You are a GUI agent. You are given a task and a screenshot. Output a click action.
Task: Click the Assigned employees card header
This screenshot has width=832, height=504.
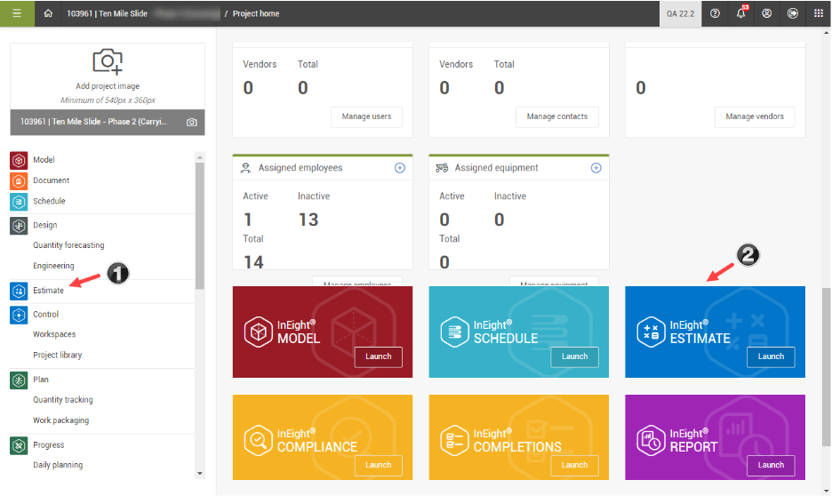pyautogui.click(x=323, y=168)
